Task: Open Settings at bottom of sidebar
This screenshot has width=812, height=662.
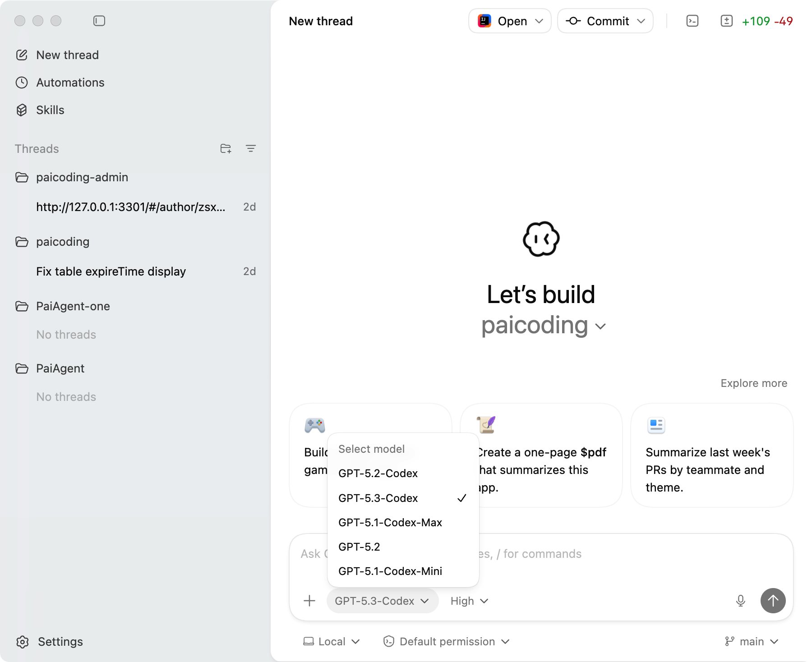Action: point(60,642)
